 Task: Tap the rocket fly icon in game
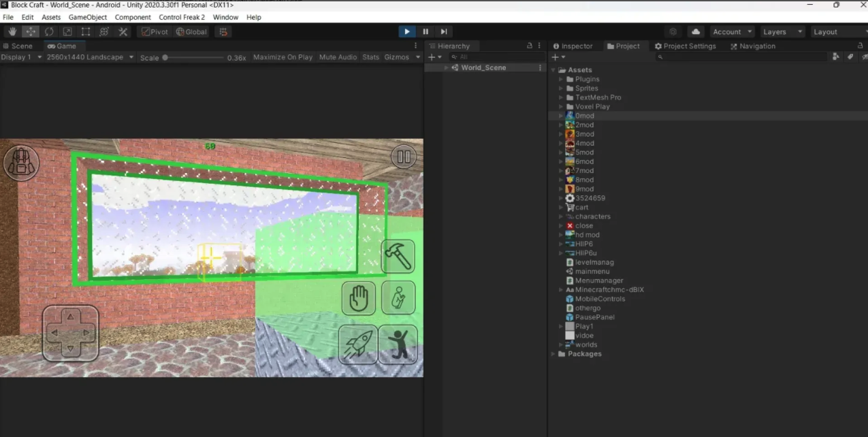coord(358,344)
